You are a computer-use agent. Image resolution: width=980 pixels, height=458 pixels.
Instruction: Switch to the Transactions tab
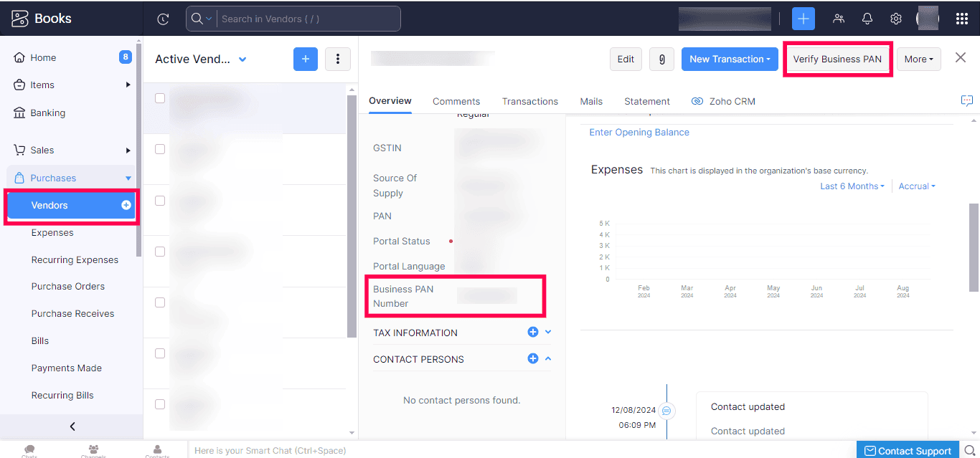(x=529, y=102)
